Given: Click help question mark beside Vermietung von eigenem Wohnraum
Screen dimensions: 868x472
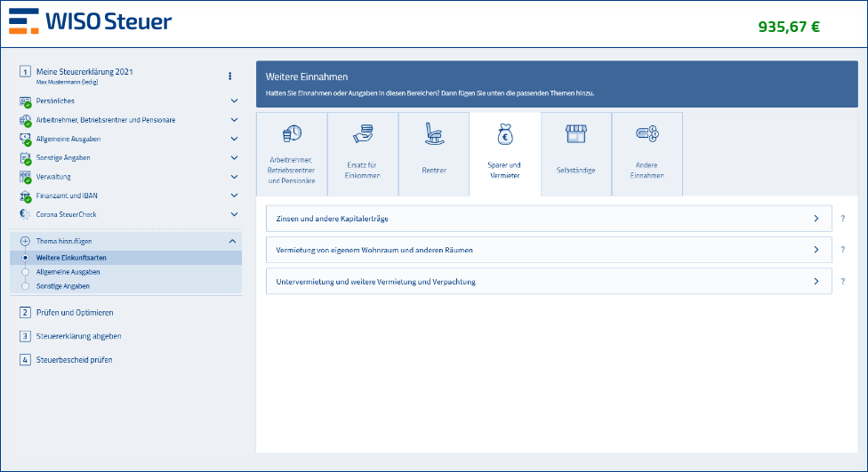Looking at the screenshot, I should [x=842, y=251].
